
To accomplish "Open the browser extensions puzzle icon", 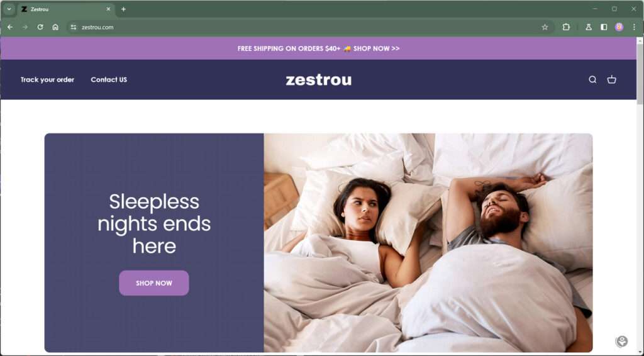I will [x=566, y=27].
